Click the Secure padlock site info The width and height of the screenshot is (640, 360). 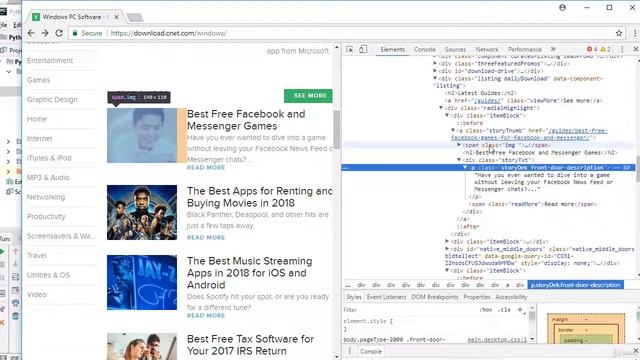click(x=87, y=33)
